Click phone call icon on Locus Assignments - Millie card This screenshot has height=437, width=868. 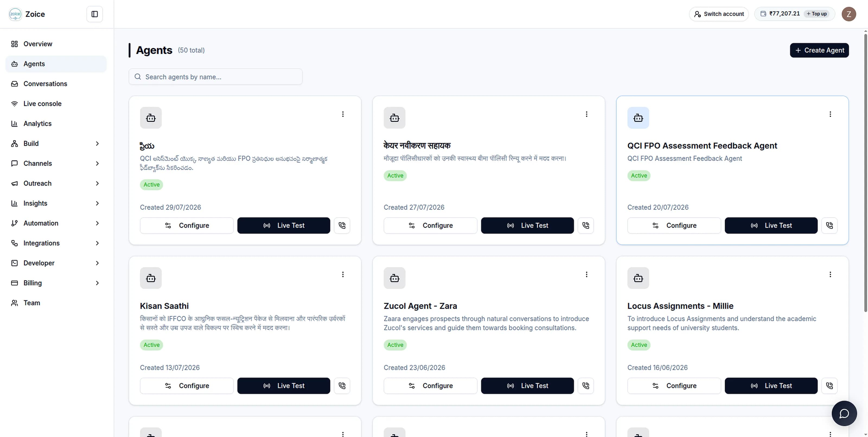[x=829, y=385]
